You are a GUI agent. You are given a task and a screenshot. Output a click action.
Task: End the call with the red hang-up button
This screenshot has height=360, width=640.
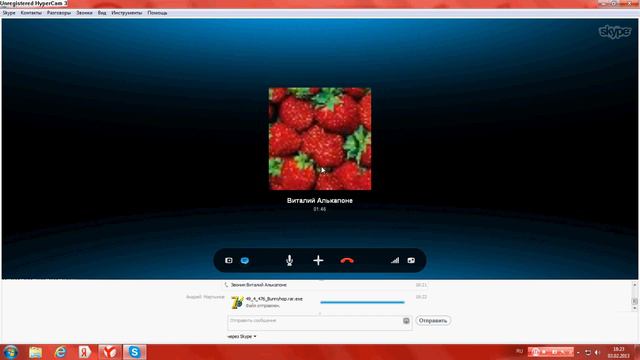(347, 260)
